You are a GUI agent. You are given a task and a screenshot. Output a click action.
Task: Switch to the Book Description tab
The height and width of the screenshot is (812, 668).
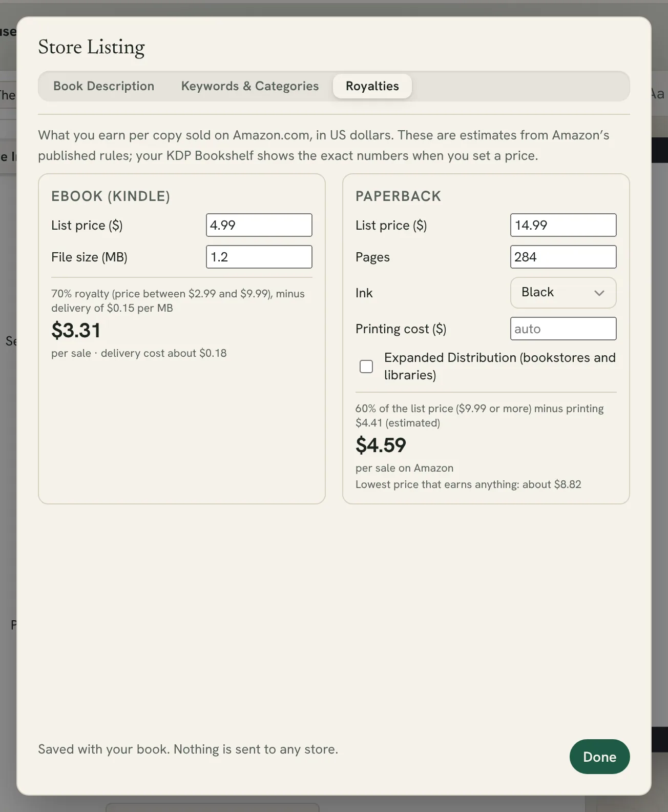[103, 86]
